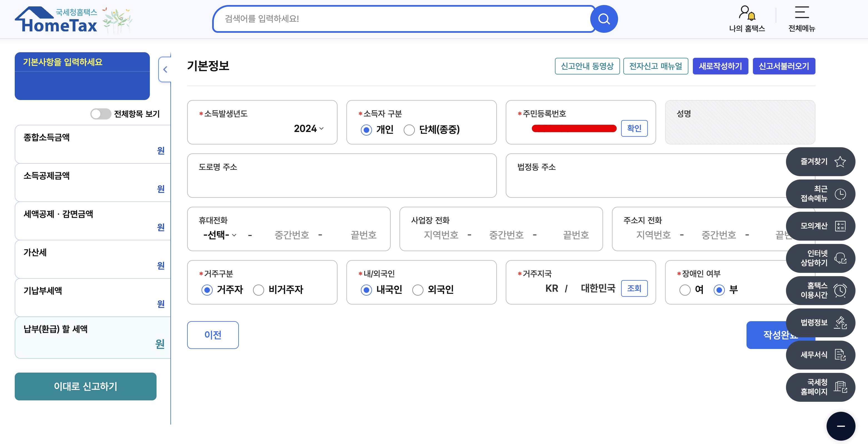Image resolution: width=868 pixels, height=444 pixels.
Task: Click 전자신고 매뉴얼 link button
Action: pyautogui.click(x=655, y=66)
